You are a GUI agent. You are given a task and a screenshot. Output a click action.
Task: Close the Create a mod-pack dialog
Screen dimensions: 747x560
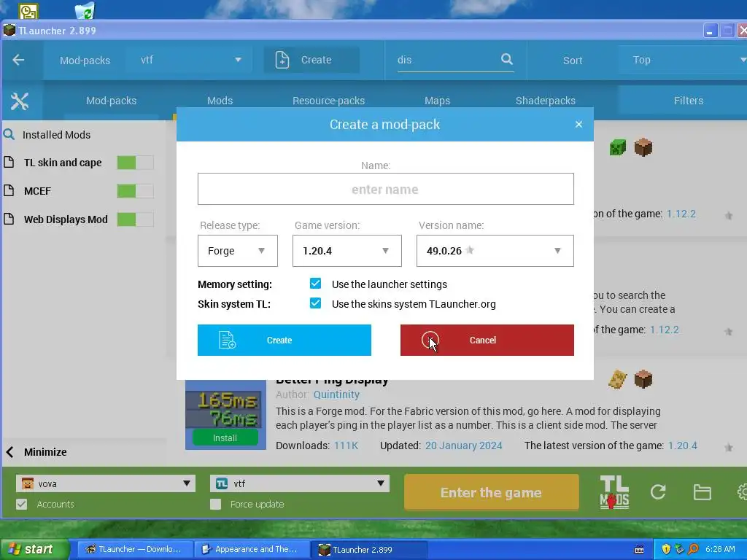coord(578,124)
